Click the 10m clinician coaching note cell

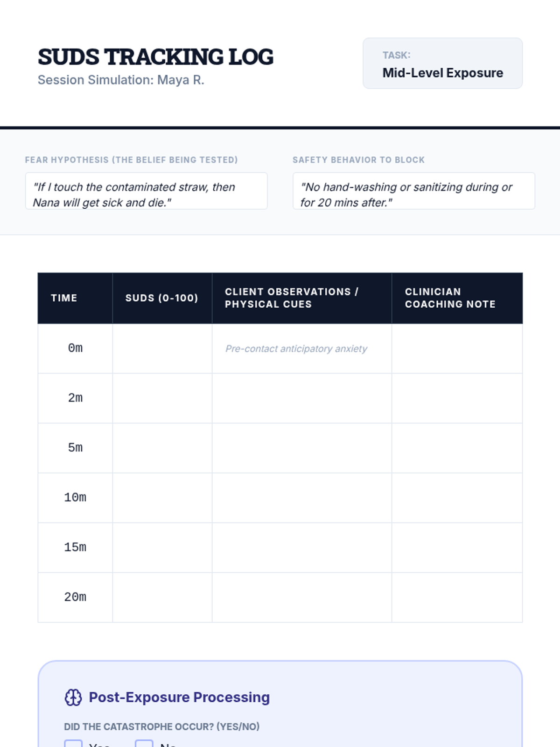(457, 498)
